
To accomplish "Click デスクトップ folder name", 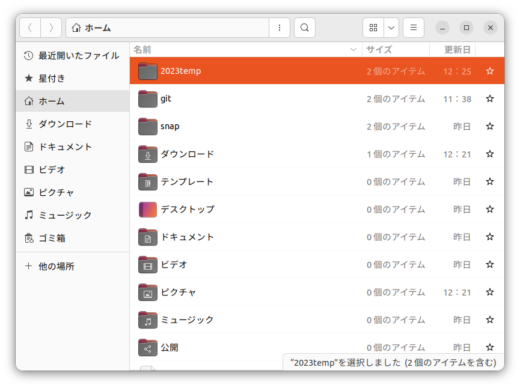I will pyautogui.click(x=187, y=209).
